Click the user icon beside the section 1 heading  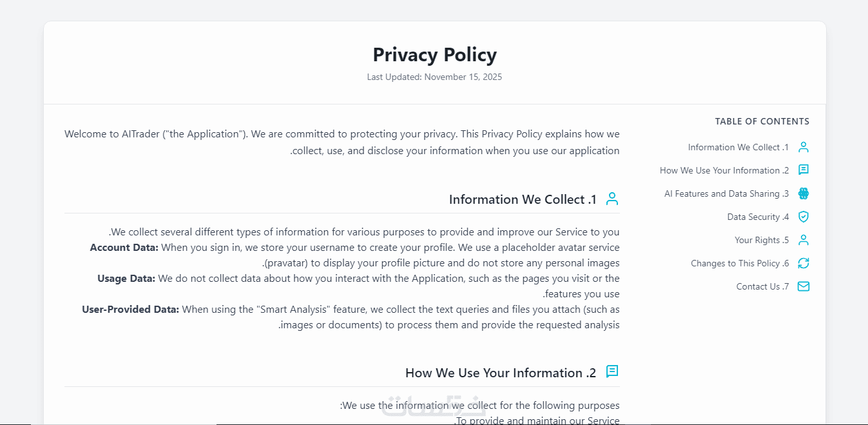click(x=612, y=199)
